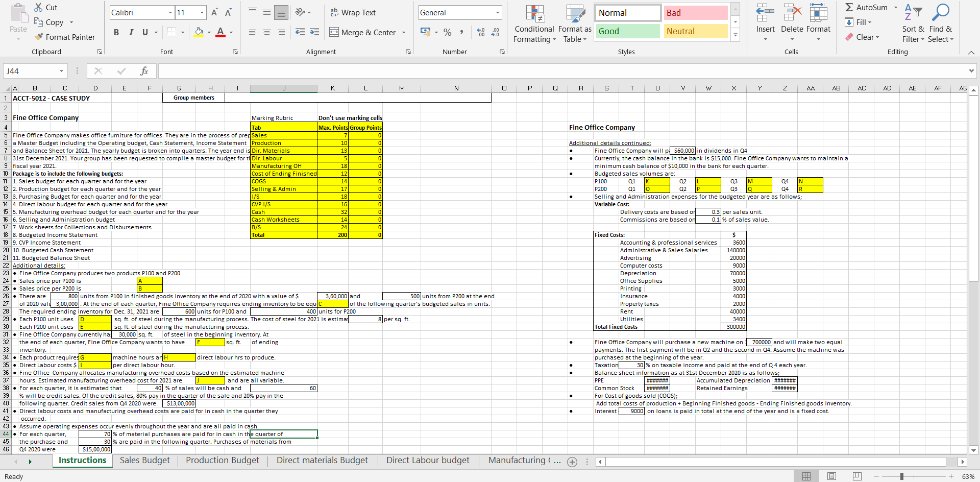
Task: Switch to Page Layout view
Action: pyautogui.click(x=832, y=476)
